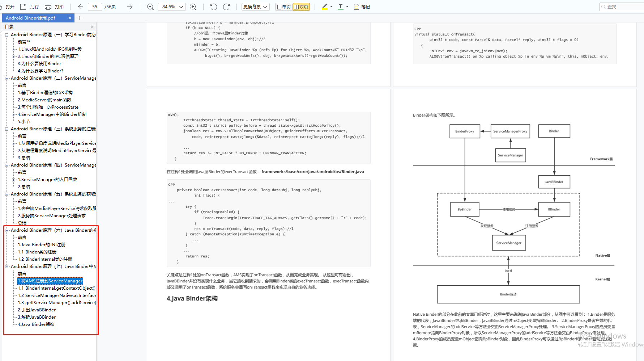Open outline entry 3.为什么要使用Binder
Image resolution: width=644 pixels, height=361 pixels.
tap(39, 64)
